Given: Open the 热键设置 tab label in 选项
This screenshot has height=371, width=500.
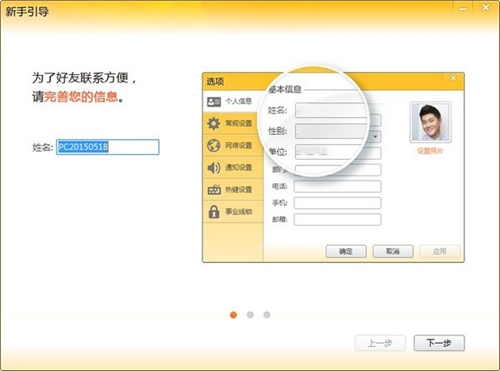Looking at the screenshot, I should [239, 189].
